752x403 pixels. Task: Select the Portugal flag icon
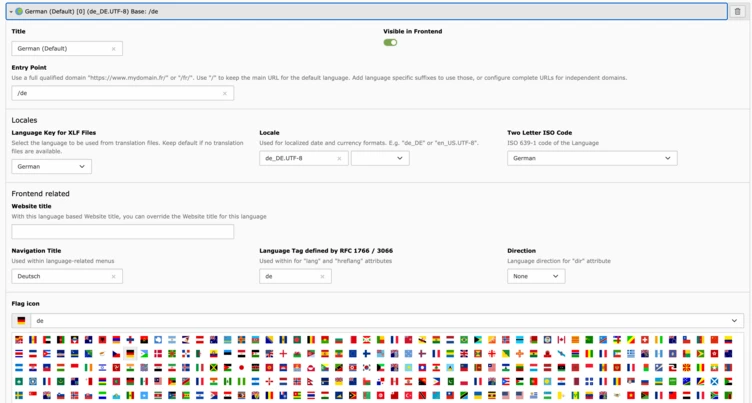pyautogui.click(x=533, y=381)
